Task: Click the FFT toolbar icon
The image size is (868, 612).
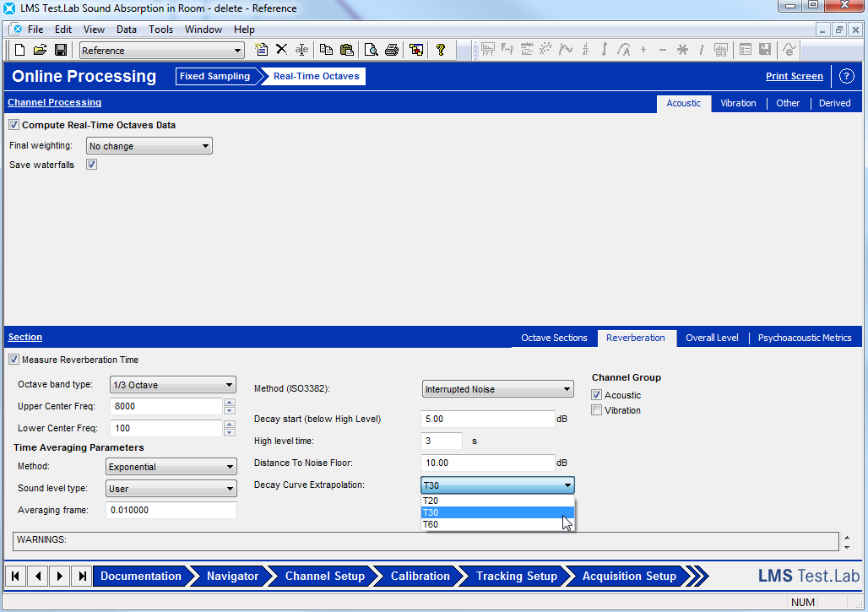Action: (x=488, y=50)
